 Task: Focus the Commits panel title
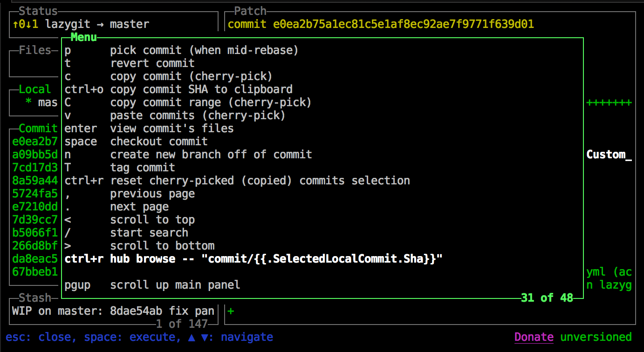(x=38, y=128)
